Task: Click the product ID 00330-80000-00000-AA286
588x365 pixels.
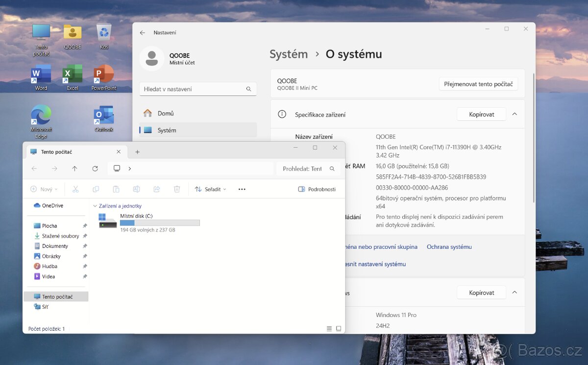Action: (x=412, y=188)
